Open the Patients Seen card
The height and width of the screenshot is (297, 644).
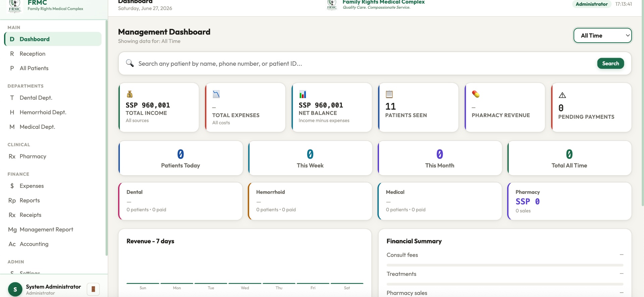418,107
